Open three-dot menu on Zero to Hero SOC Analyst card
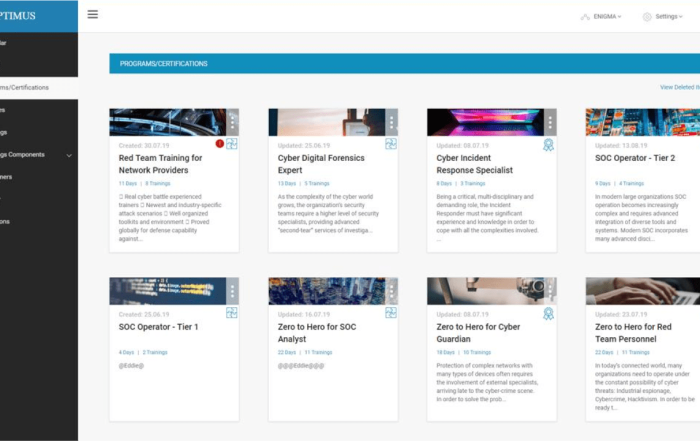 click(x=392, y=291)
